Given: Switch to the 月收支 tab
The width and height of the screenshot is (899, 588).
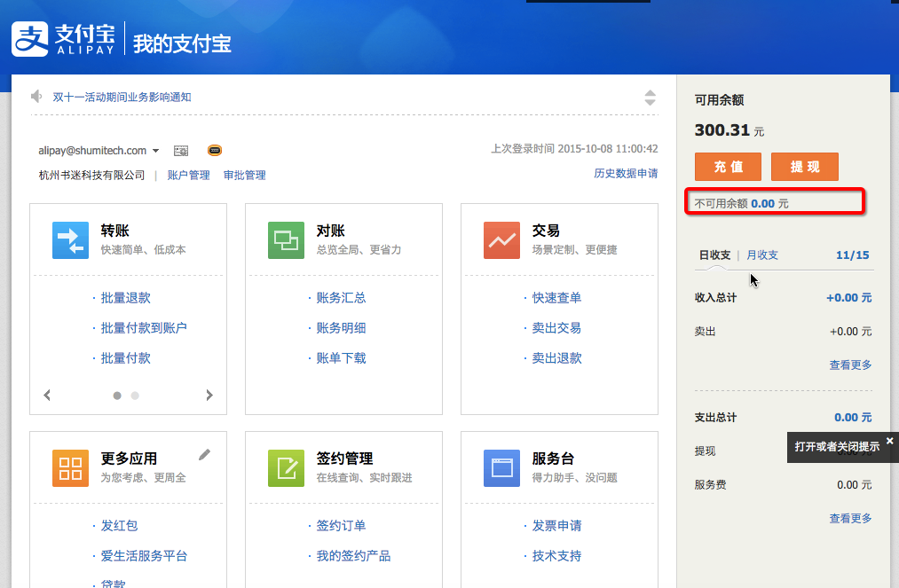Looking at the screenshot, I should (x=762, y=255).
